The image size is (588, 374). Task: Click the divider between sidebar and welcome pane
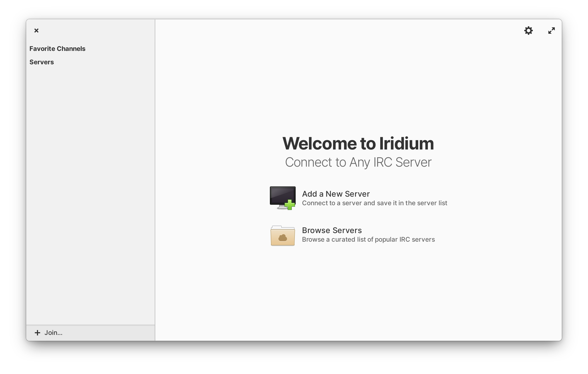click(x=155, y=171)
